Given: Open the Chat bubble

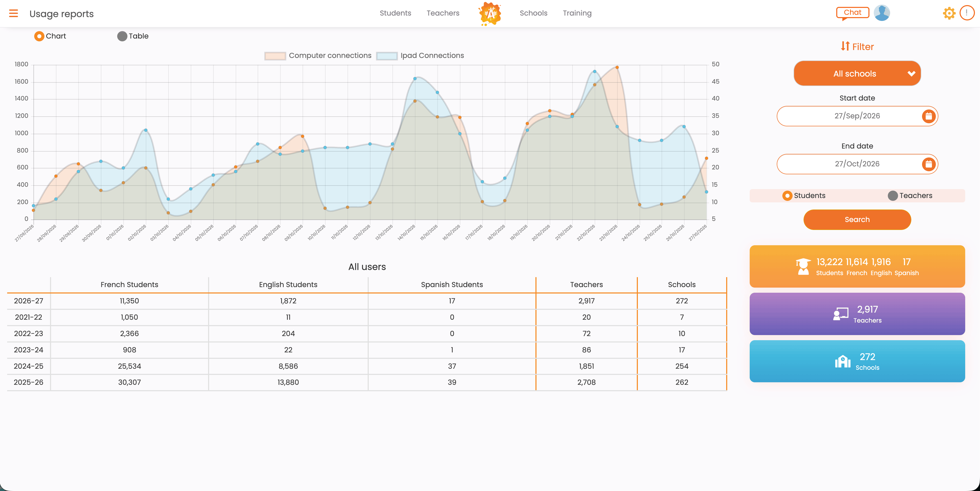Looking at the screenshot, I should [853, 13].
